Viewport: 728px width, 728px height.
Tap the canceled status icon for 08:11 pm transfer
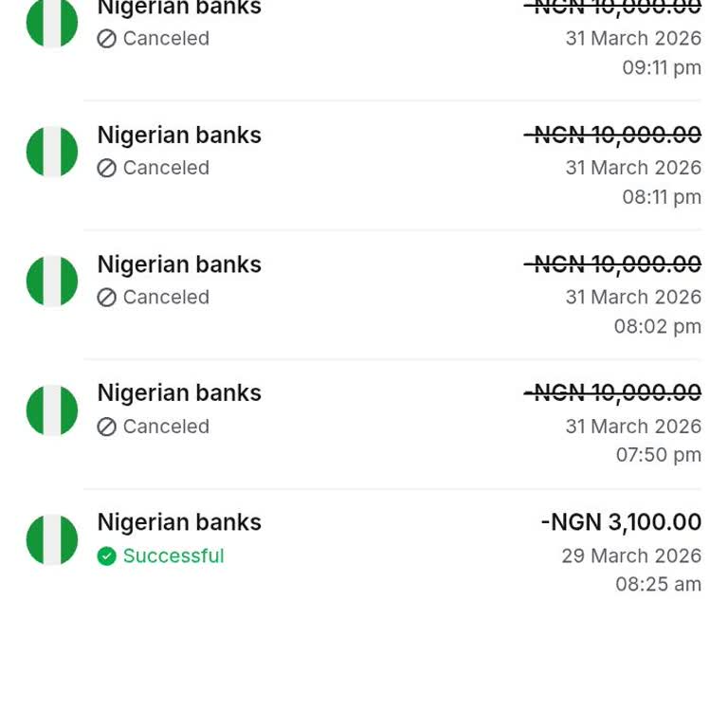point(107,168)
